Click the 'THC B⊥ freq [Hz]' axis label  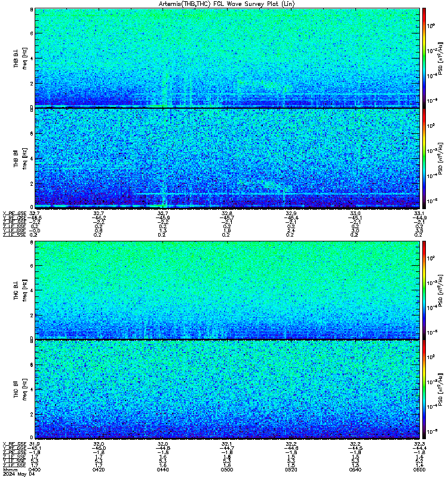click(x=20, y=290)
